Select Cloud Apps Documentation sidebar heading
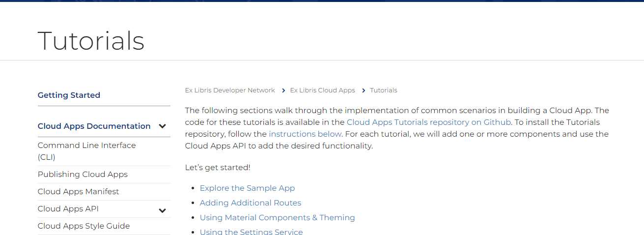Screen dimensions: 644x235 click(94, 126)
